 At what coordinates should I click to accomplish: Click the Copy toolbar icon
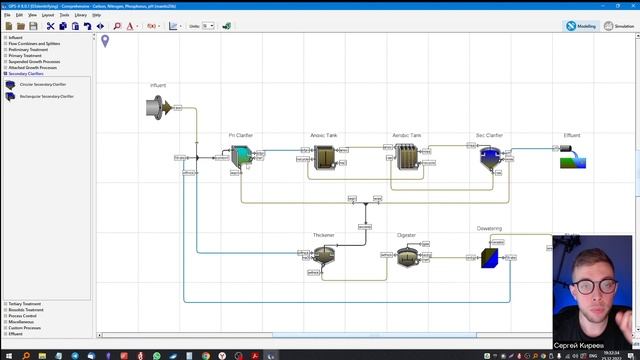click(x=63, y=26)
